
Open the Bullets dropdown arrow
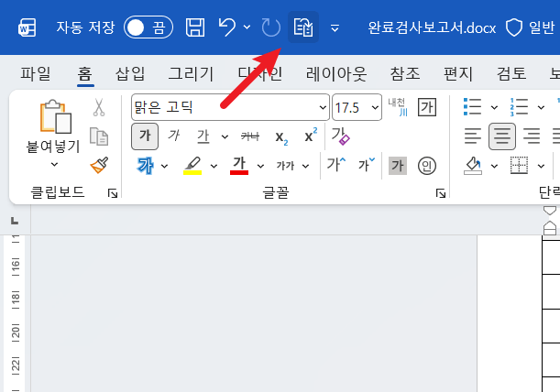494,107
